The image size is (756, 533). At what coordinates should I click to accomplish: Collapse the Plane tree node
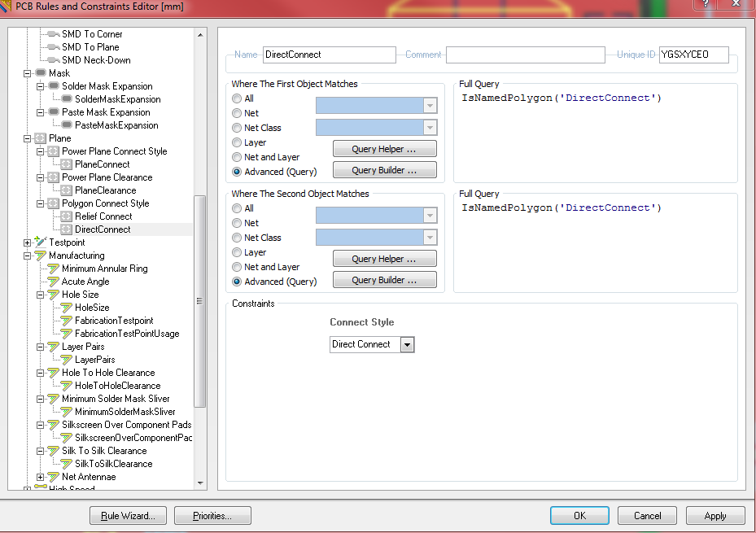pos(28,138)
